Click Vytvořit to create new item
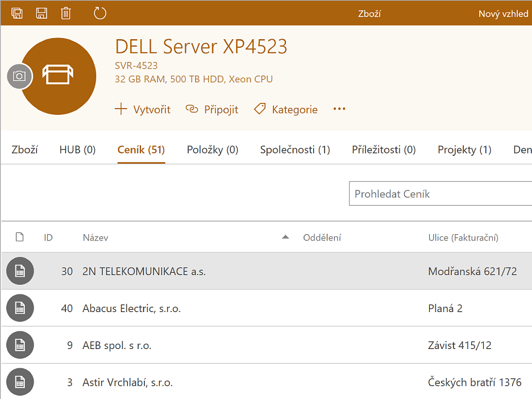This screenshot has width=532, height=399. [143, 110]
